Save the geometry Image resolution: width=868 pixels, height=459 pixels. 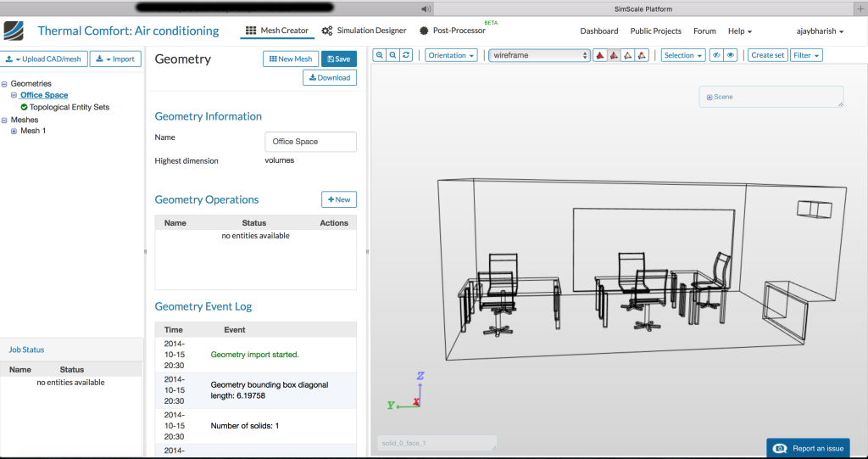click(339, 59)
